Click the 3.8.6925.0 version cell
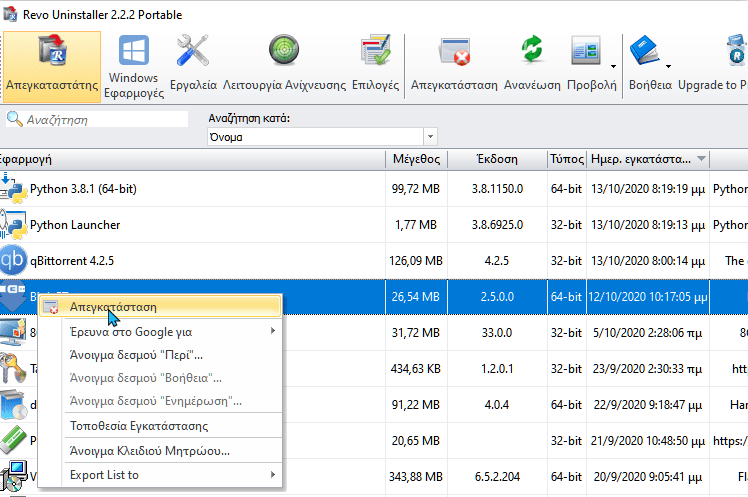The image size is (748, 497). 497,225
